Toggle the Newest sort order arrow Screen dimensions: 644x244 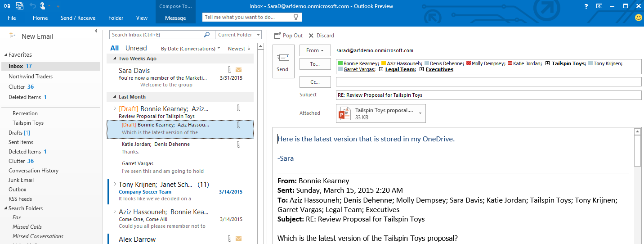(239, 49)
